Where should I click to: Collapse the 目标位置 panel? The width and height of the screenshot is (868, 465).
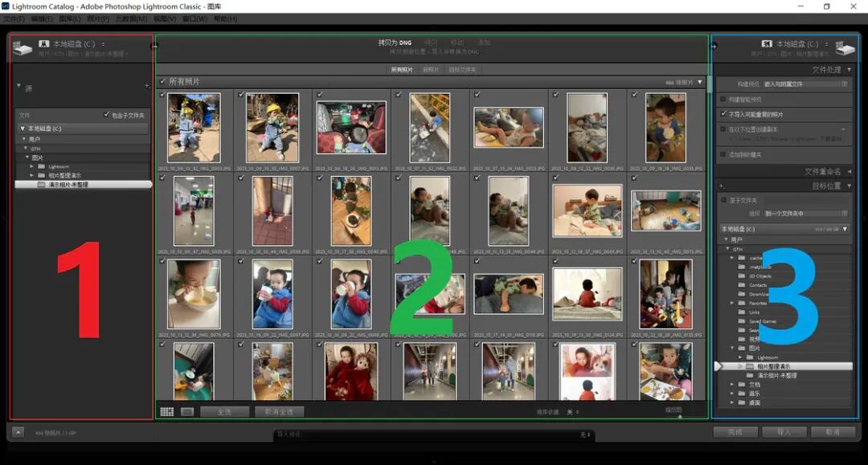click(x=849, y=186)
